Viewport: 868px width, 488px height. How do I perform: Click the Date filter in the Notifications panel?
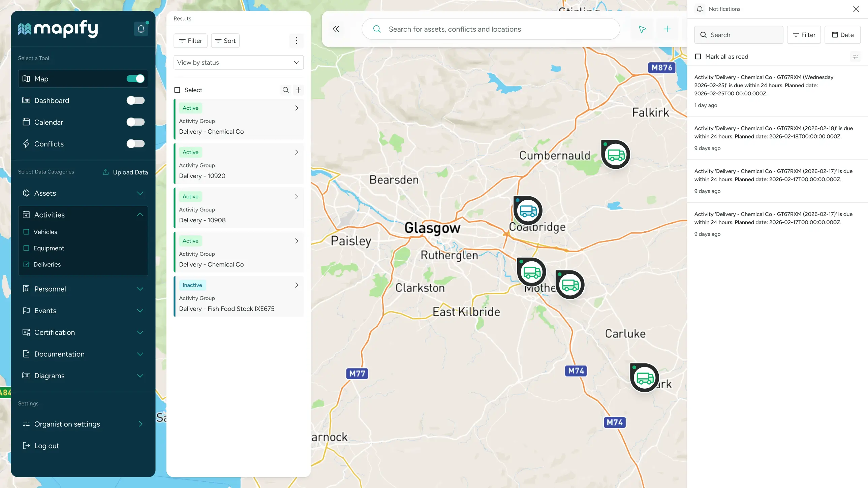(843, 35)
